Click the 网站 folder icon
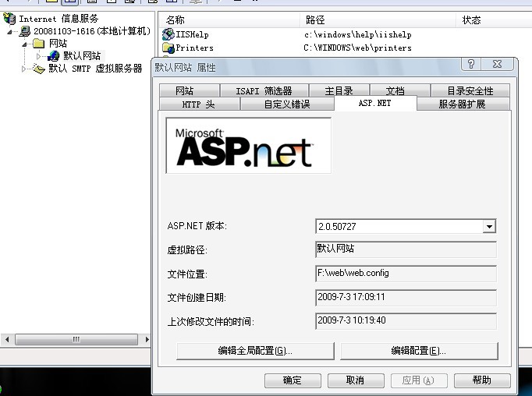Viewport: 532px width, 396px height. 39,44
